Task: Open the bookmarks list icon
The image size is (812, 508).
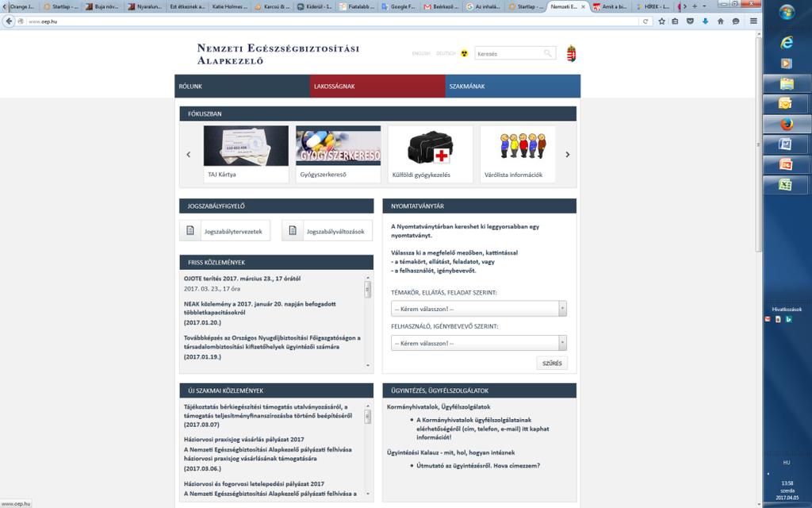Action: 675,21
